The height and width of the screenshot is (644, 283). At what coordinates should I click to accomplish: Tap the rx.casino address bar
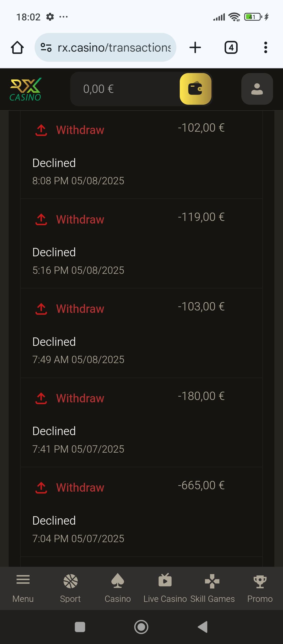tap(114, 48)
